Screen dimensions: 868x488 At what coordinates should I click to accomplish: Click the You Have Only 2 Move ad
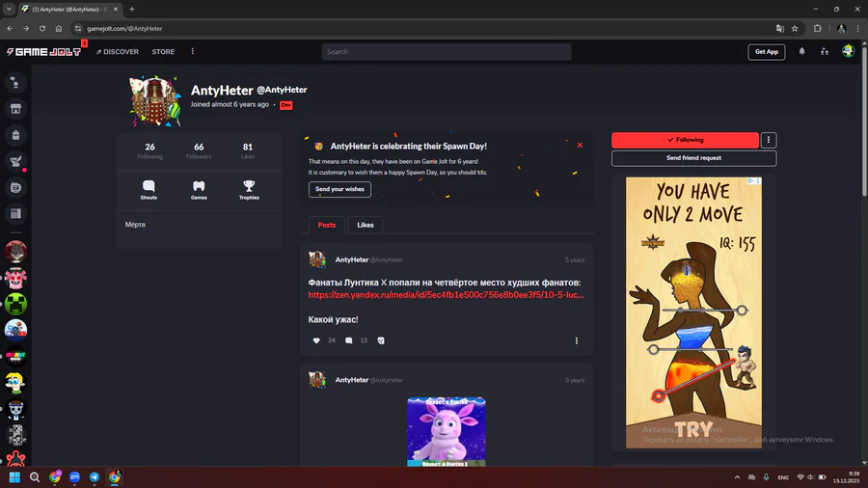tap(693, 312)
